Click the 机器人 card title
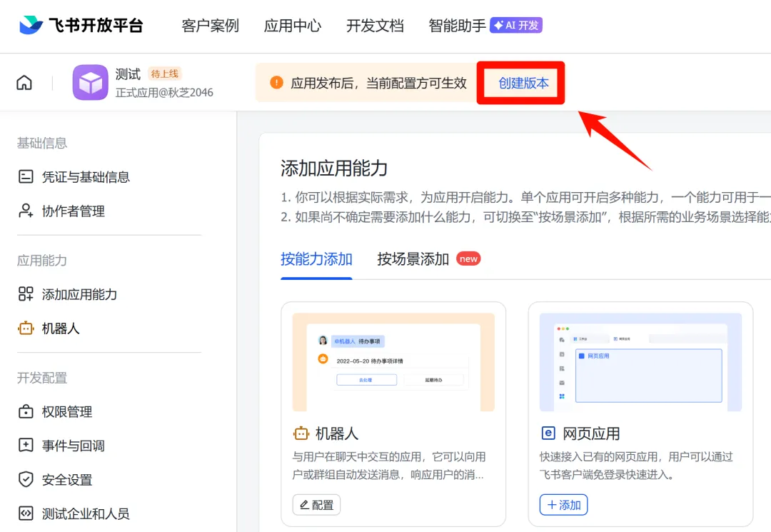771x532 pixels. point(337,433)
